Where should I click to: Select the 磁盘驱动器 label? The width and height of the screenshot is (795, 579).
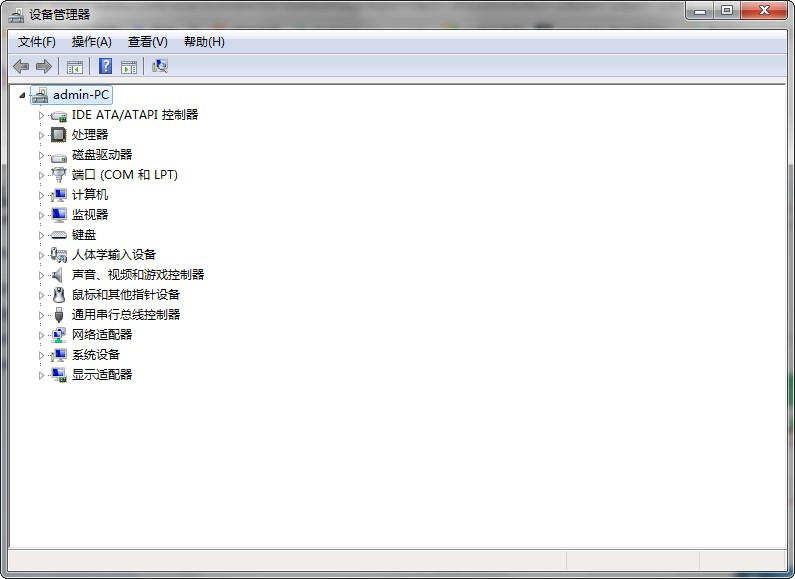[102, 155]
